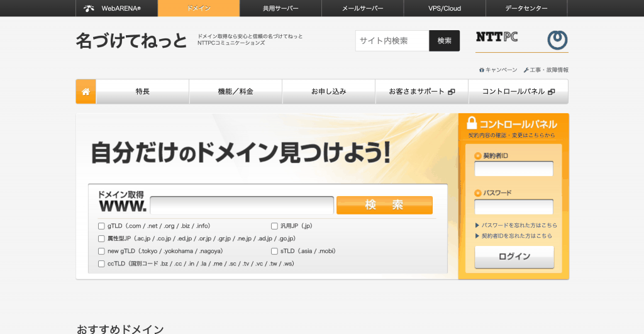Viewport: 644px width, 334px height.
Task: Open the 特長 menu item
Action: [x=143, y=92]
